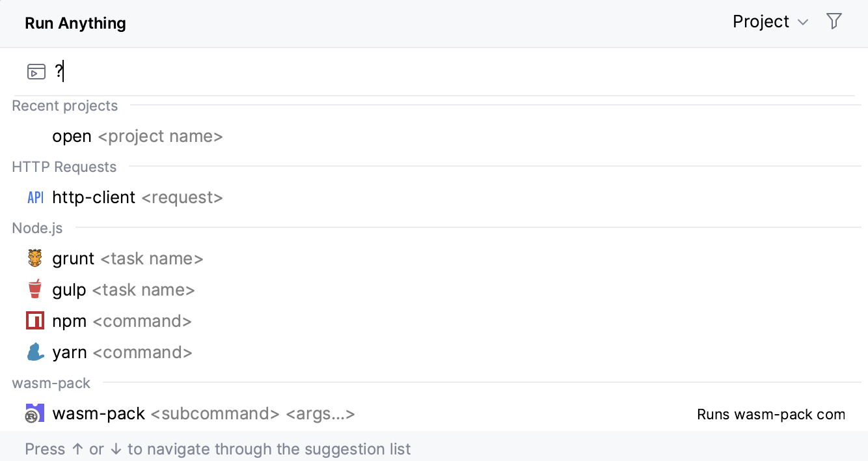Choose the yarn command suggestion
Screen dimensions: 868x461
point(122,352)
